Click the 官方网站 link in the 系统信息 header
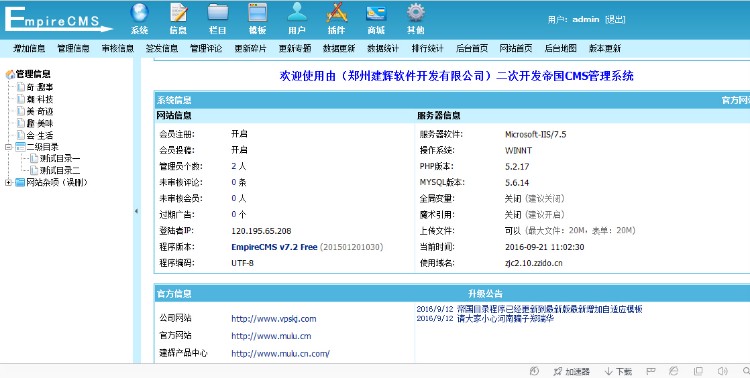The image size is (750, 378). click(x=736, y=100)
